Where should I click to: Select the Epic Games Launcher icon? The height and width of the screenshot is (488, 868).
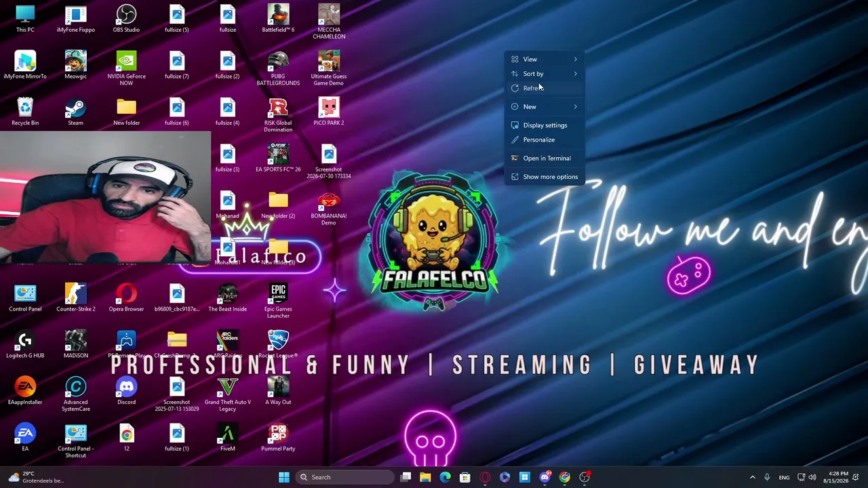coord(278,301)
